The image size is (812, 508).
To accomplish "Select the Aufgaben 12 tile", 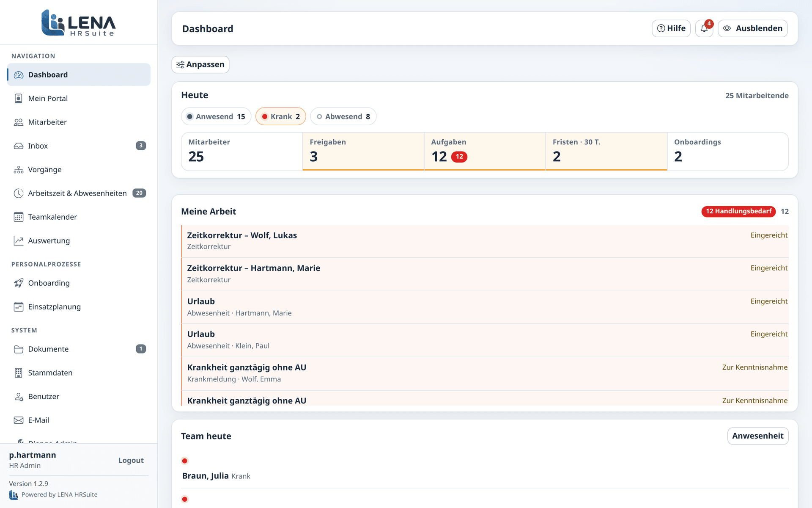I will [x=485, y=152].
